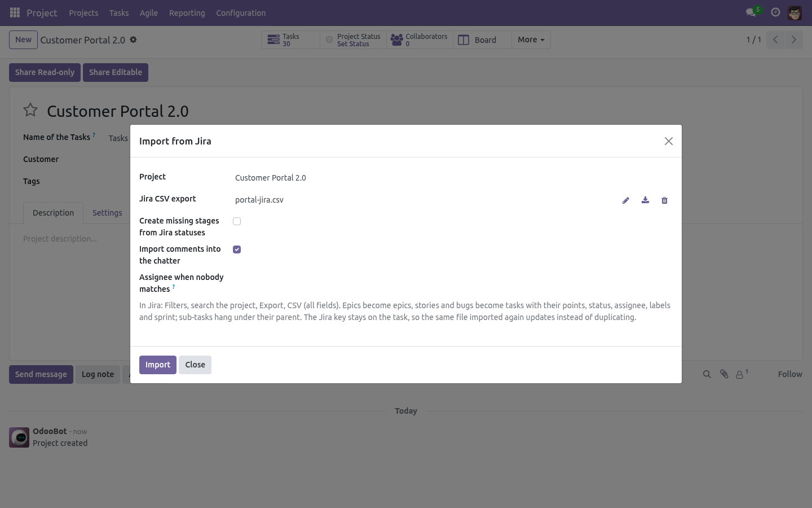Expand the More dropdown

click(531, 40)
